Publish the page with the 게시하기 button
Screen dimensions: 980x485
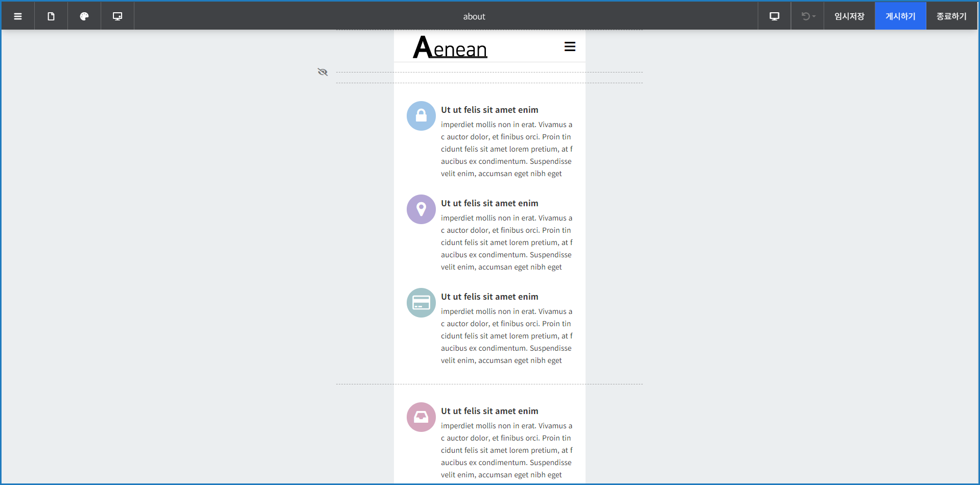pyautogui.click(x=900, y=16)
